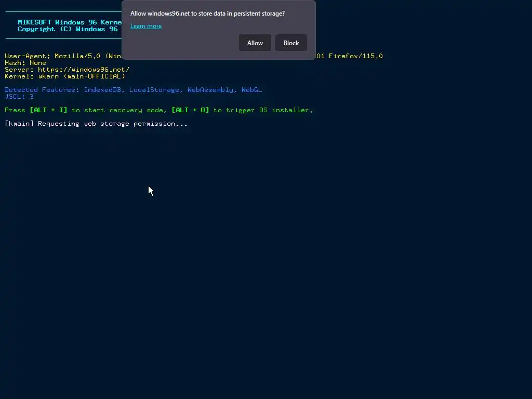Viewport: 532px width, 399px height.
Task: Click the '[ALT + I]' recovery mode hint
Action: coord(48,110)
